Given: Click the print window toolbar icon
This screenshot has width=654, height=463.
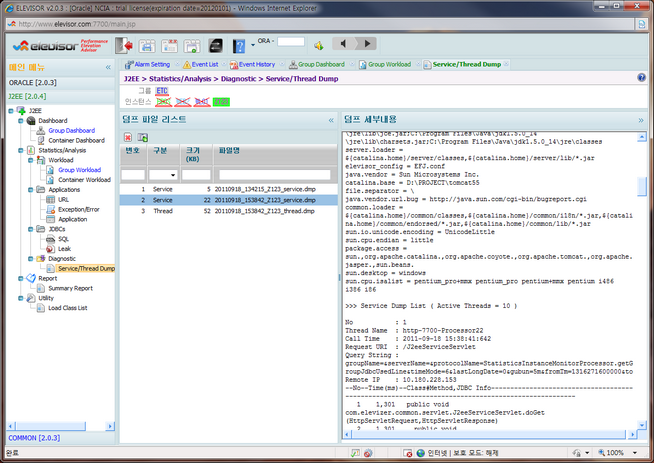Looking at the screenshot, I should click(147, 45).
